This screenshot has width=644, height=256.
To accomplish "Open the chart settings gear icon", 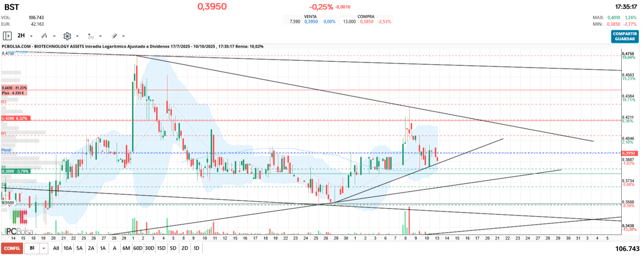I will pos(67,36).
